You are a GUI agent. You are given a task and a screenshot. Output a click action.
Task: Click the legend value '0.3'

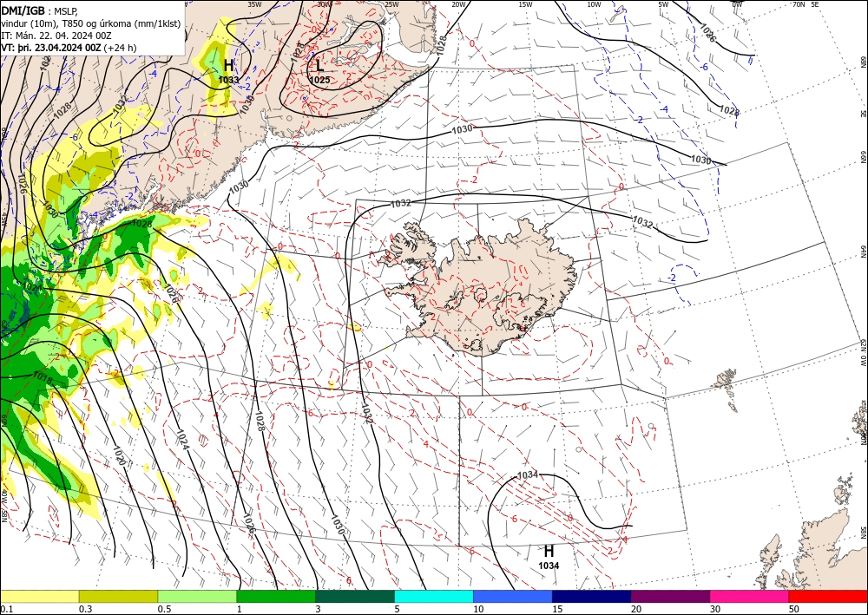click(x=85, y=609)
